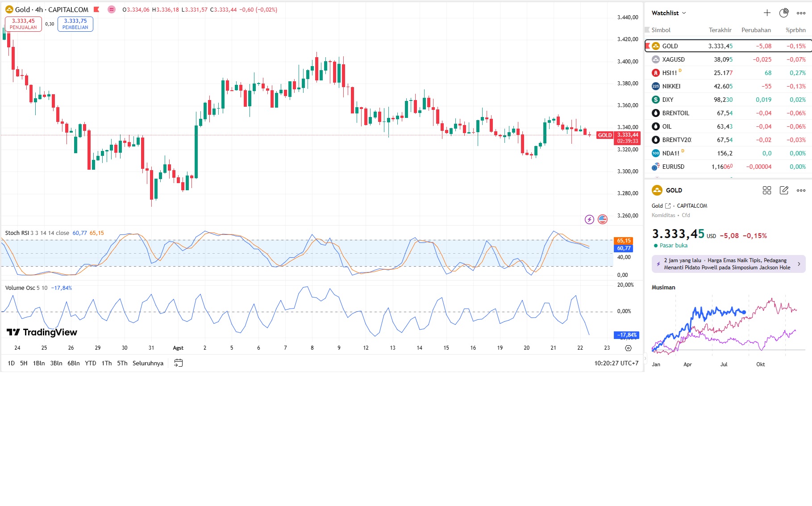Add a symbol with the watchlist plus icon
The height and width of the screenshot is (506, 812).
tap(767, 13)
